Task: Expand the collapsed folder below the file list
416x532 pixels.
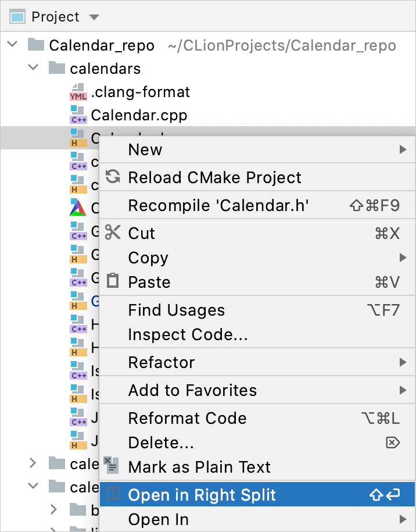Action: coord(33,463)
